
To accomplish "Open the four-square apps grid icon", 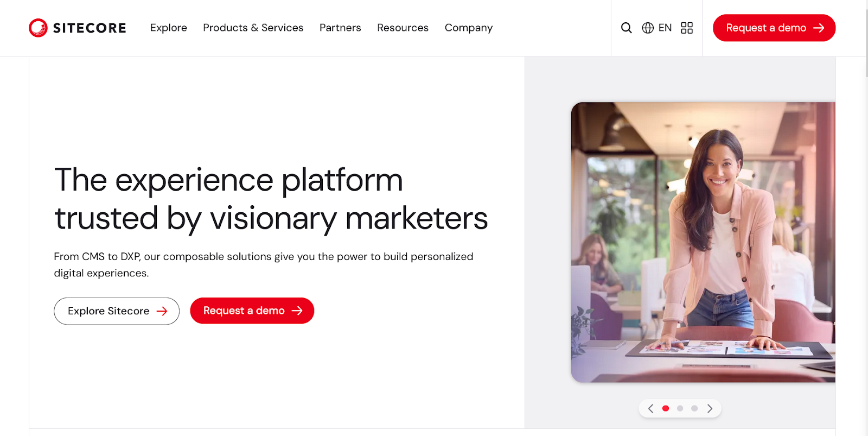I will coord(687,28).
